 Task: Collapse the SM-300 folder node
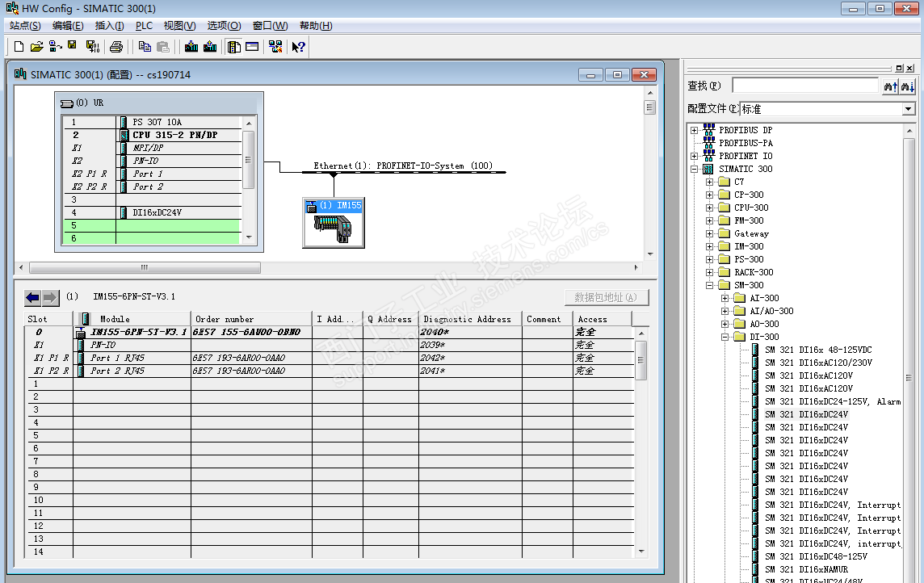(x=710, y=285)
